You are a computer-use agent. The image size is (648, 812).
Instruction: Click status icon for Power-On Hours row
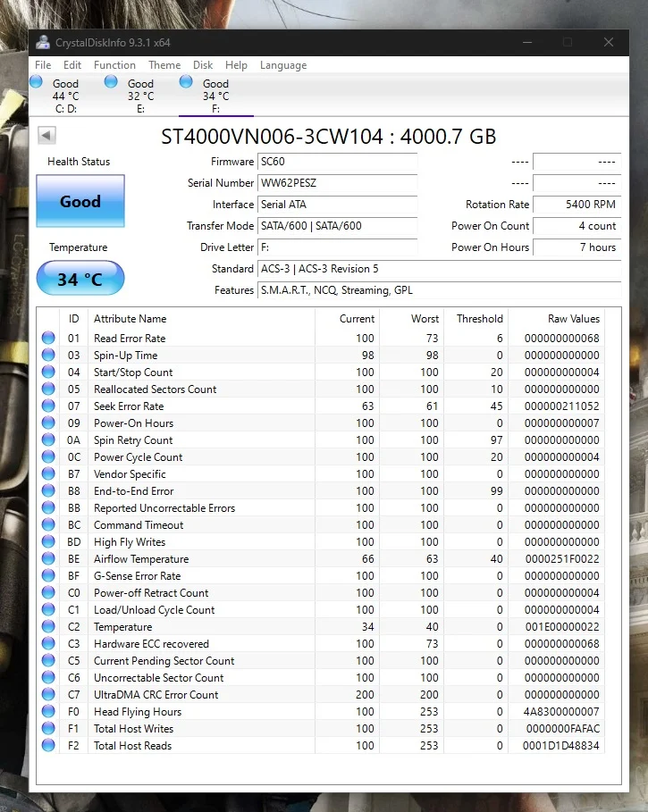[48, 423]
